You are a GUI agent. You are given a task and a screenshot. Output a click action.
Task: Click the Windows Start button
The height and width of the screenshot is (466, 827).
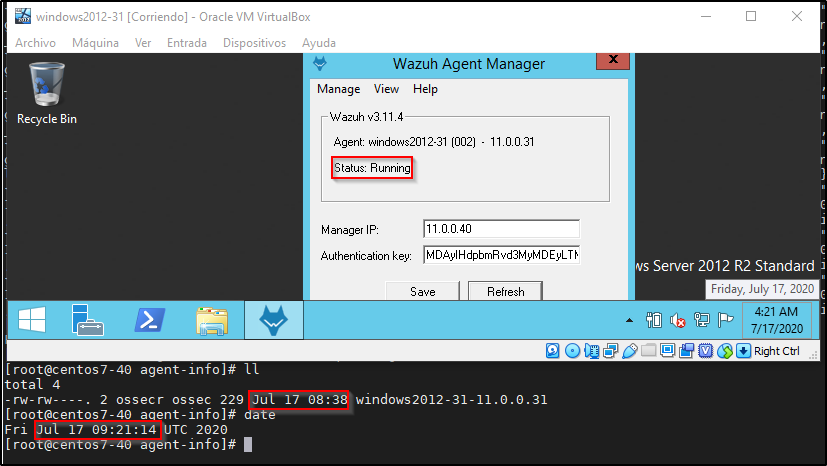click(32, 320)
